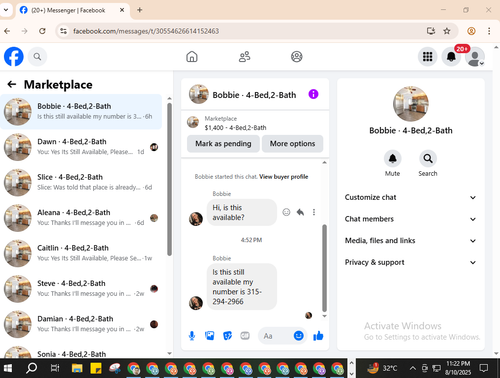Screen dimensions: 500x378
Task: Open purple conversation info icon
Action: pyautogui.click(x=313, y=94)
